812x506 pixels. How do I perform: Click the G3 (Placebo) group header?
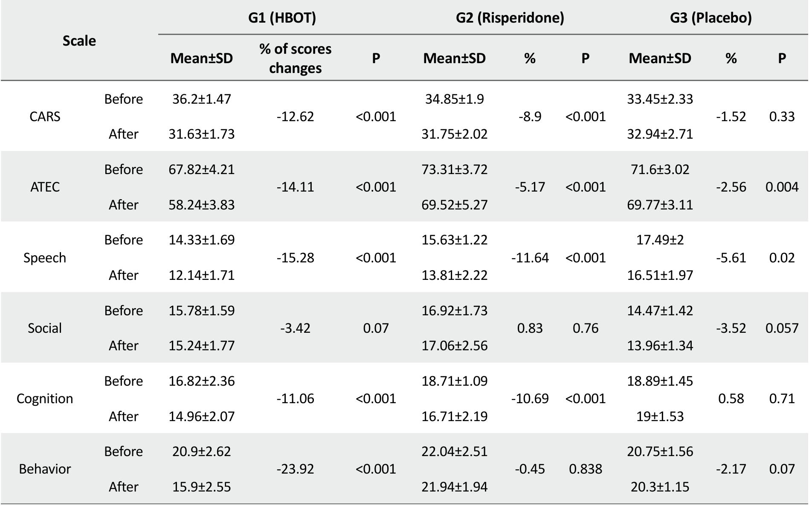pyautogui.click(x=710, y=18)
